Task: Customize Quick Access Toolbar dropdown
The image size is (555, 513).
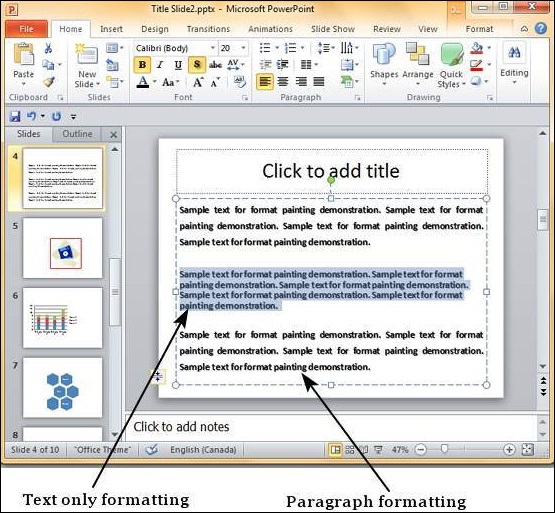Action: click(73, 116)
